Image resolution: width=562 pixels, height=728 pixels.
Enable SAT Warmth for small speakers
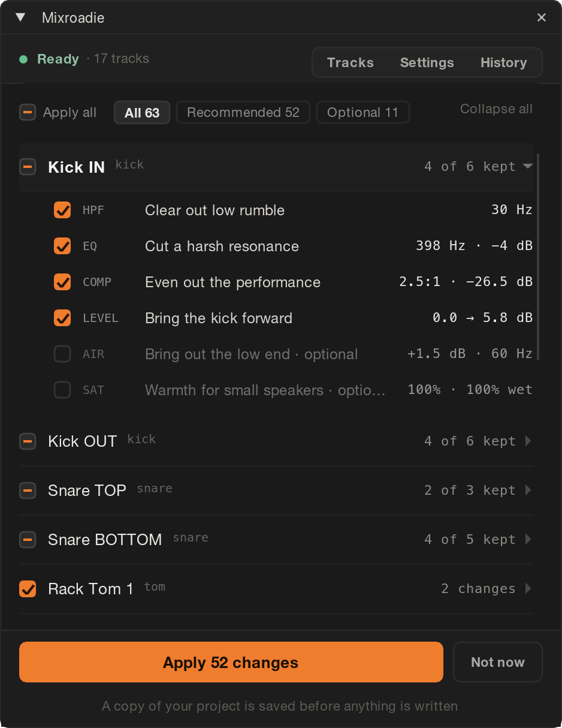pyautogui.click(x=62, y=390)
